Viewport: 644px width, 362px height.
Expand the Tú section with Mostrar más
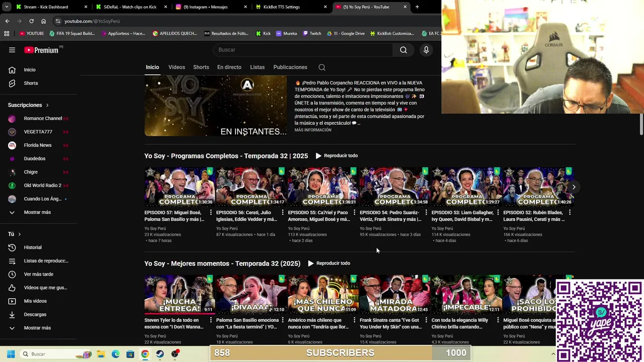point(38,328)
